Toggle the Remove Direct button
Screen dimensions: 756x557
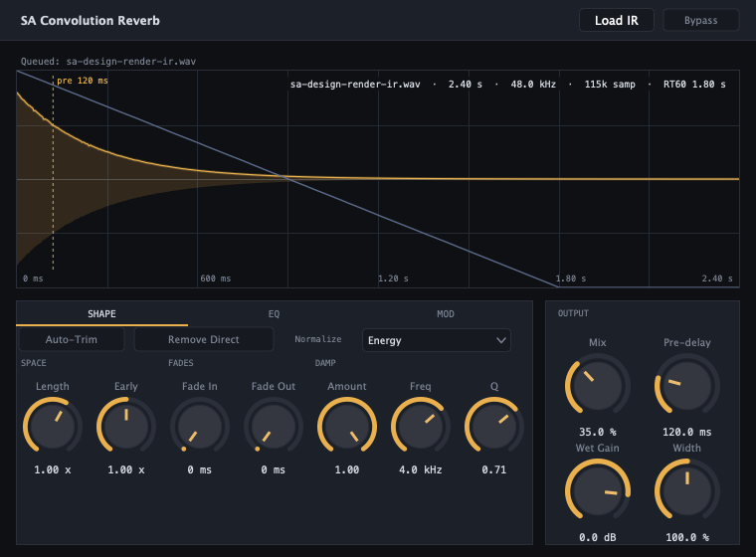click(x=204, y=339)
